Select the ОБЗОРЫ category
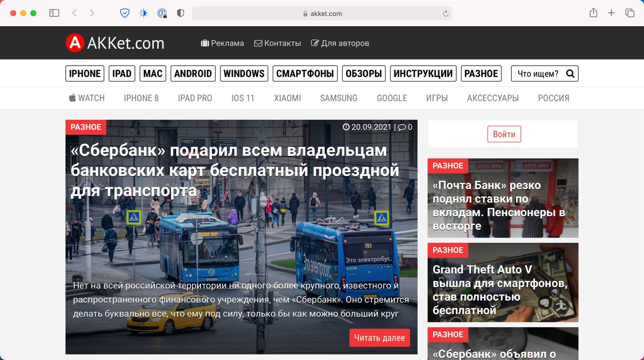This screenshot has height=360, width=644. 364,73
